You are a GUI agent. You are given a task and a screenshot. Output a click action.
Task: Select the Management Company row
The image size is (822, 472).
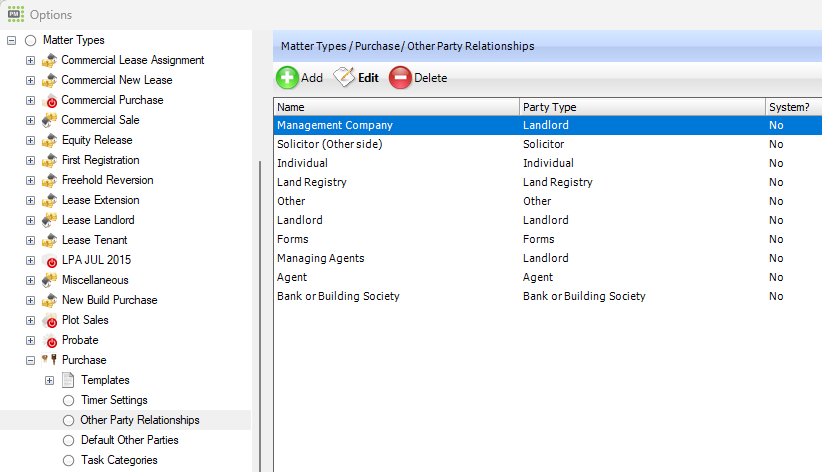(548, 125)
